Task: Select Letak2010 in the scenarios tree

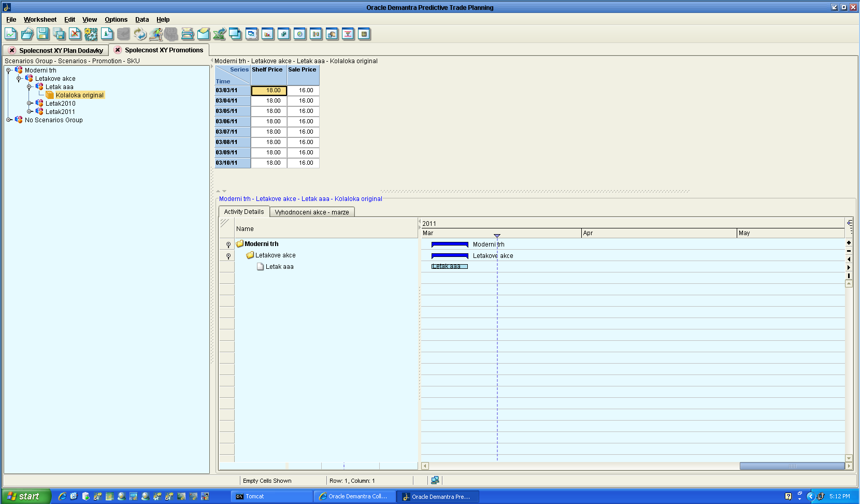Action: point(61,104)
